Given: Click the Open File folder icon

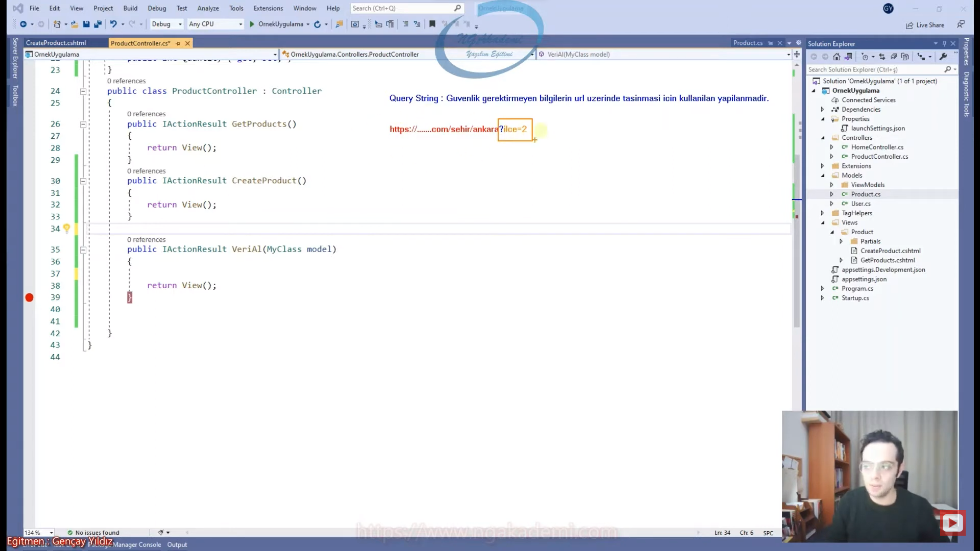Looking at the screenshot, I should click(x=75, y=24).
